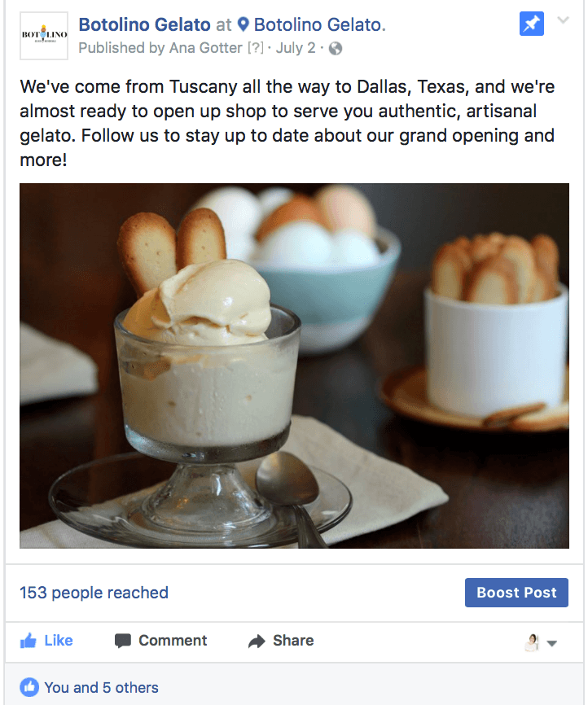Image resolution: width=588 pixels, height=705 pixels.
Task: Click the Boost Post button
Action: point(516,593)
